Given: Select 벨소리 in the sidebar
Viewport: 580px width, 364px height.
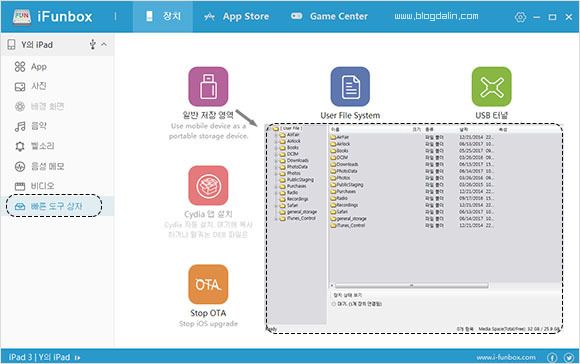Looking at the screenshot, I should [57, 146].
